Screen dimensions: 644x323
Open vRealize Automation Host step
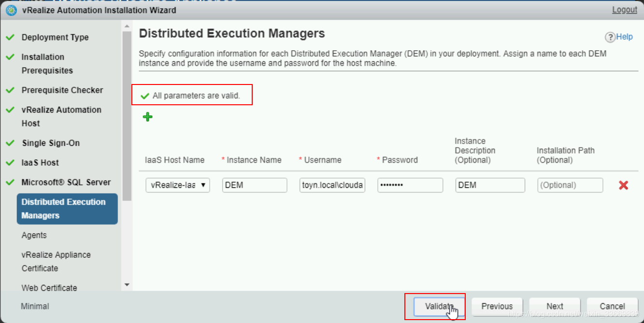[x=61, y=116]
